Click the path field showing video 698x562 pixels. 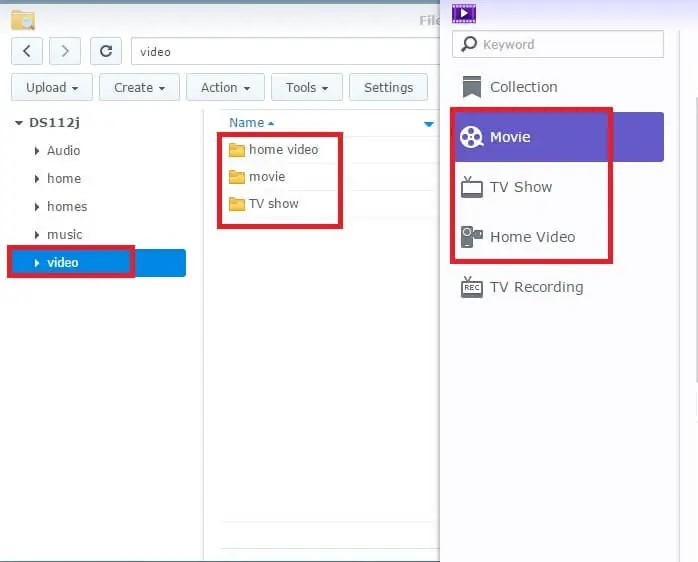click(x=285, y=52)
